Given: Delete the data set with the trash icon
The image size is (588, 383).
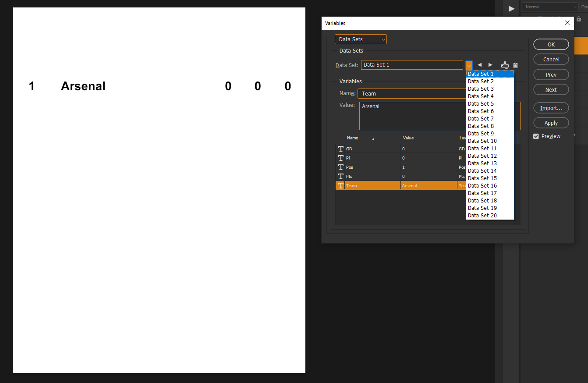Looking at the screenshot, I should (x=516, y=65).
